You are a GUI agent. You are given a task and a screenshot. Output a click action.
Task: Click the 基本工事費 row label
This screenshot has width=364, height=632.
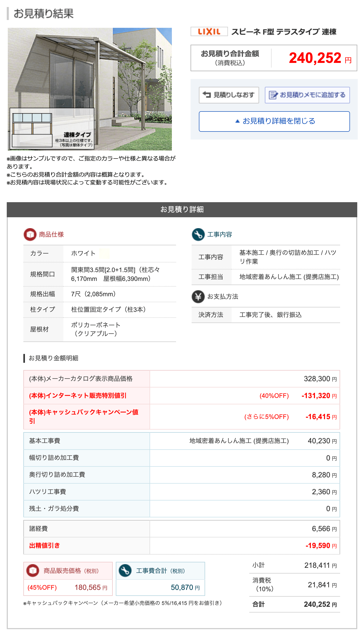click(x=45, y=441)
